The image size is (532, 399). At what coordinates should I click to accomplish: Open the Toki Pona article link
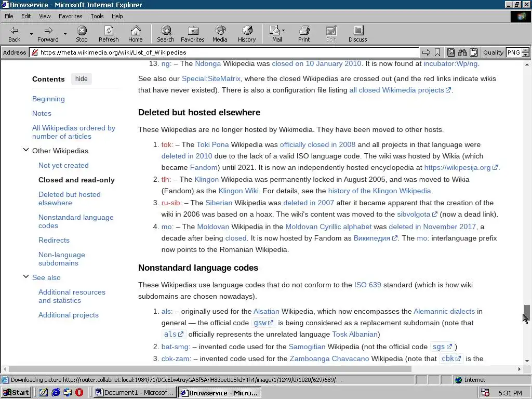(x=212, y=144)
